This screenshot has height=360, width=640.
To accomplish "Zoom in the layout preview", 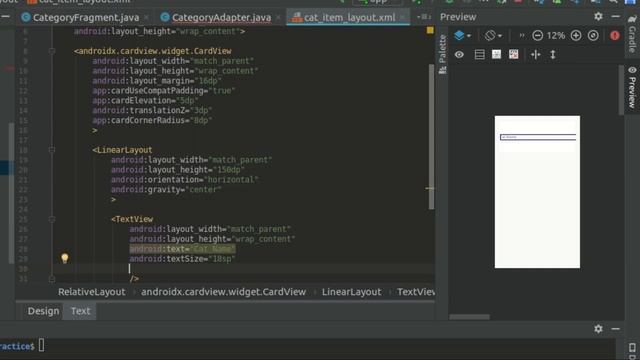I will click(576, 36).
